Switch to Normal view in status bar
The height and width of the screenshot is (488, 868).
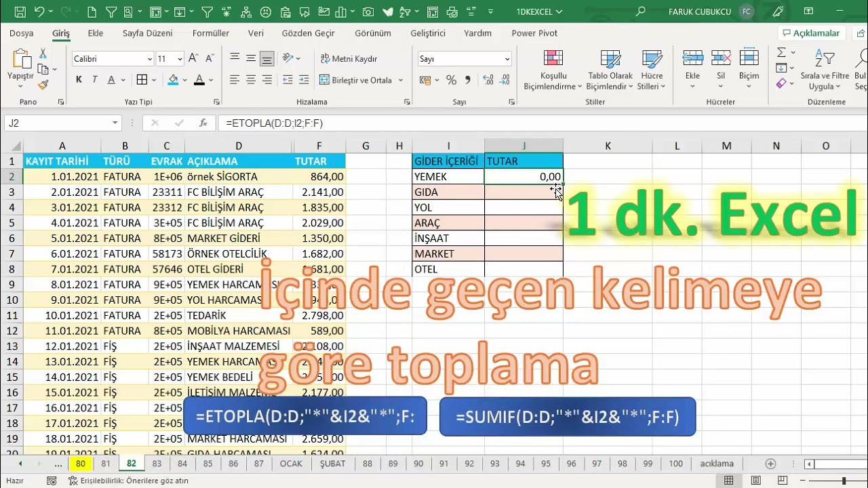tap(728, 481)
